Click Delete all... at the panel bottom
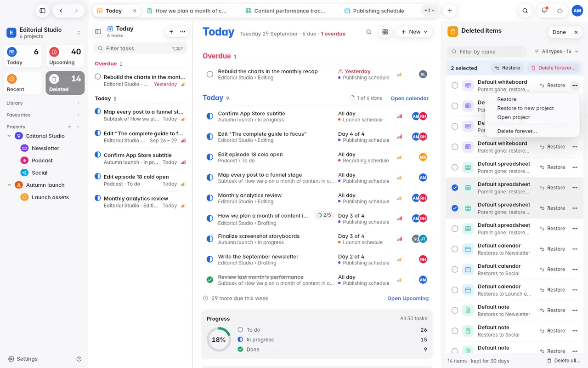This screenshot has width=588, height=368. coord(565,361)
